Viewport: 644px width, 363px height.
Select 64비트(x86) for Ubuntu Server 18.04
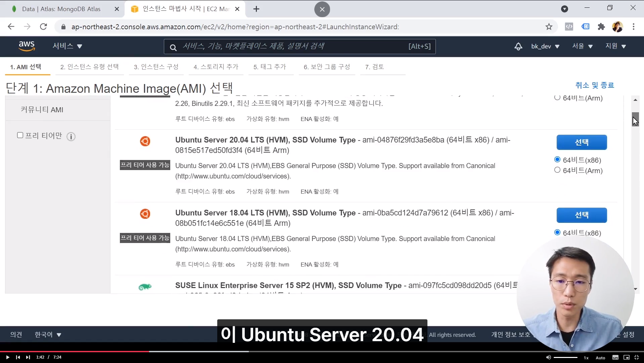pyautogui.click(x=557, y=232)
